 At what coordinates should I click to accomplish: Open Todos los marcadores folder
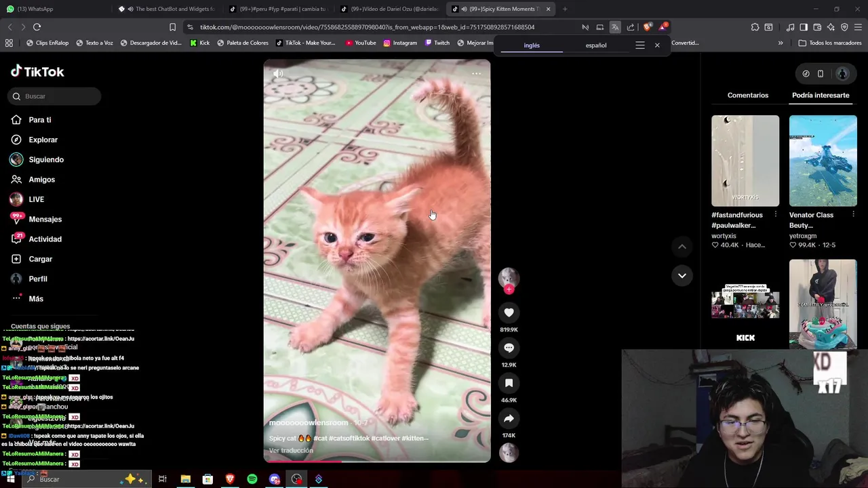pyautogui.click(x=830, y=43)
